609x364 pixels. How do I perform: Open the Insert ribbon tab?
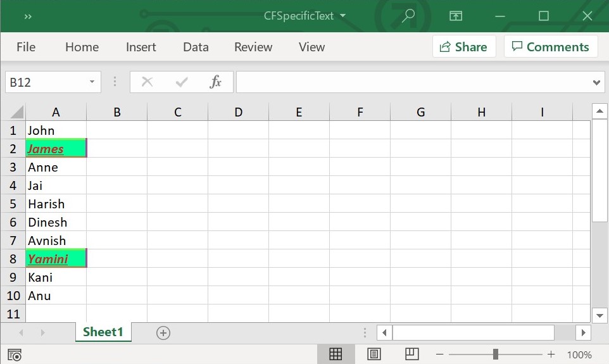coord(141,47)
